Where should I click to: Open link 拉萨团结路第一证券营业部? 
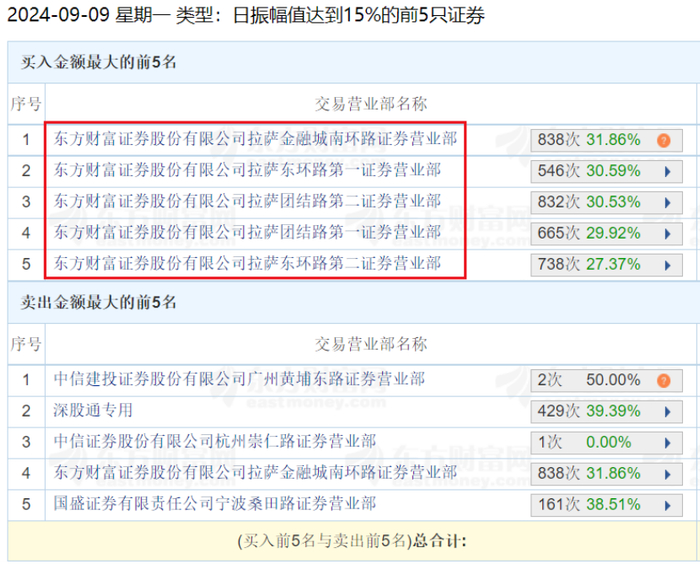[x=247, y=232]
